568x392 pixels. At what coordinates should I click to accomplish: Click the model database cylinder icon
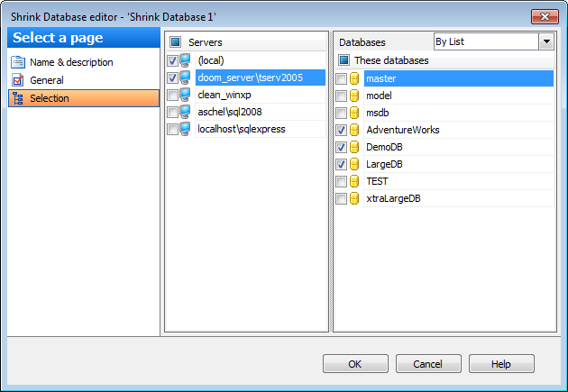pos(354,96)
